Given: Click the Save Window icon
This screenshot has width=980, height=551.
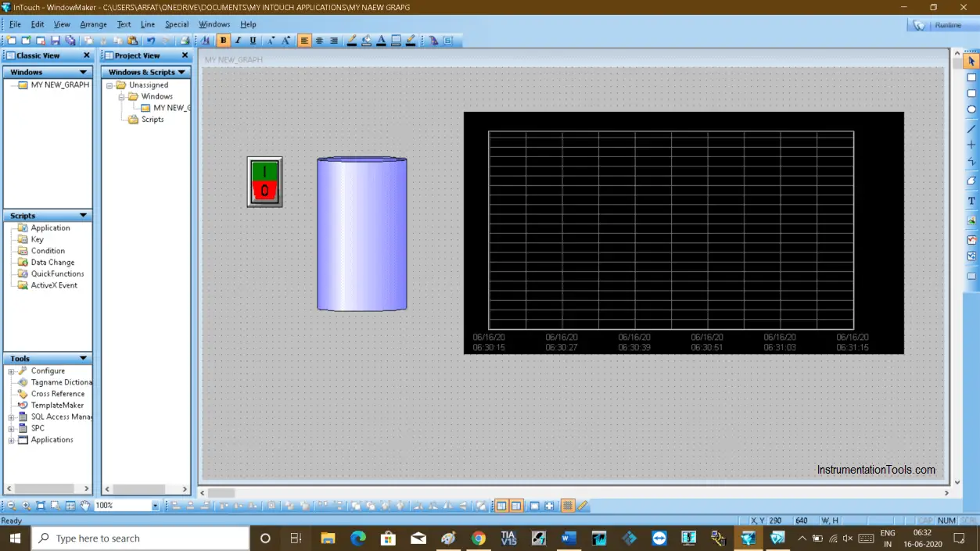Looking at the screenshot, I should point(56,41).
